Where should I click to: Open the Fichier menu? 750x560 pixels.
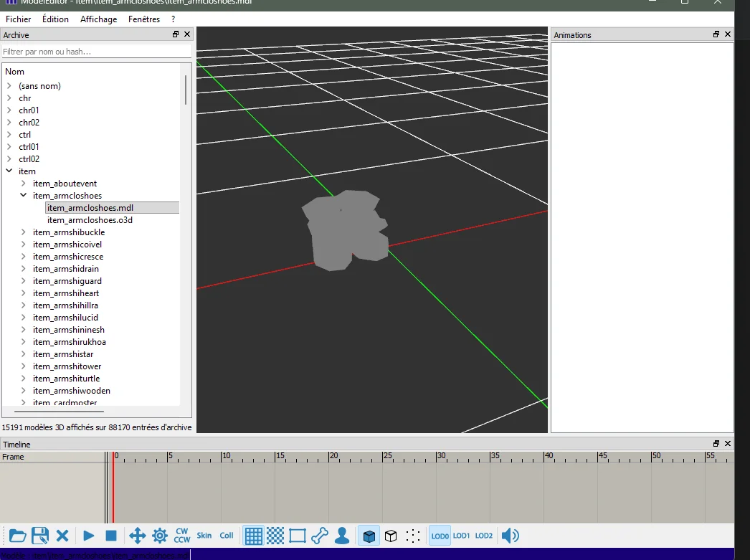[18, 19]
